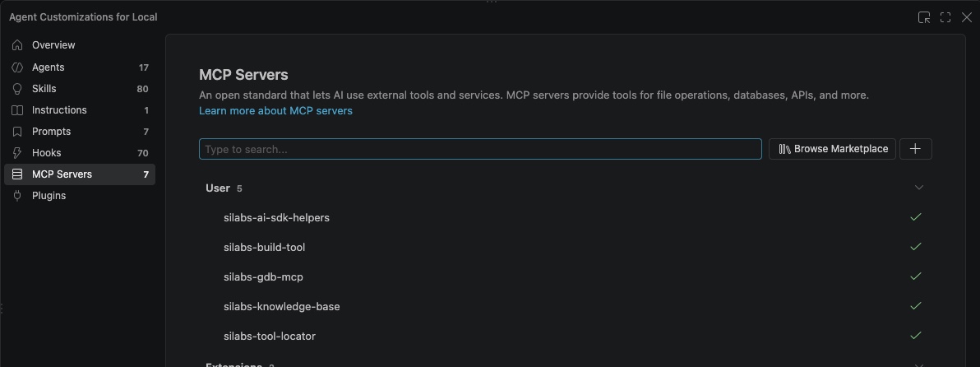This screenshot has height=367, width=980.
Task: Collapse the User servers group chevron
Action: point(919,188)
